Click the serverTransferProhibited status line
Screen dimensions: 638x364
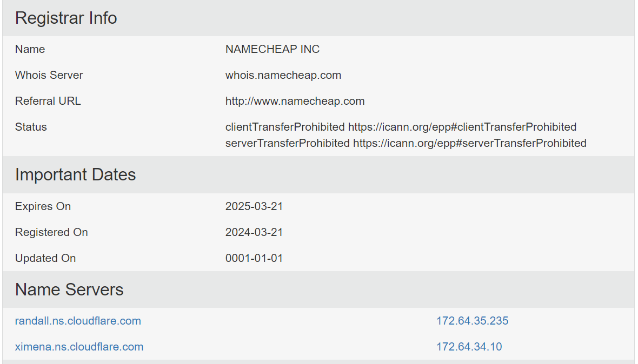point(406,143)
